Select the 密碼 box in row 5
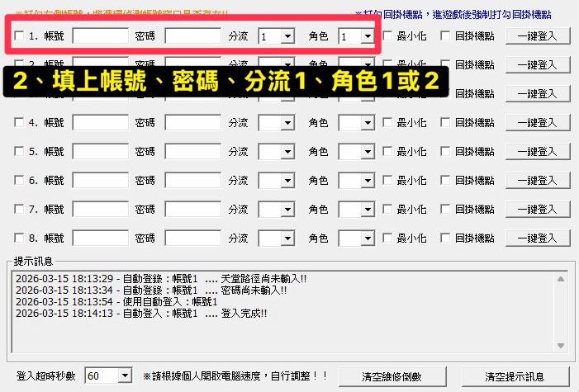The width and height of the screenshot is (579, 392). tap(193, 151)
